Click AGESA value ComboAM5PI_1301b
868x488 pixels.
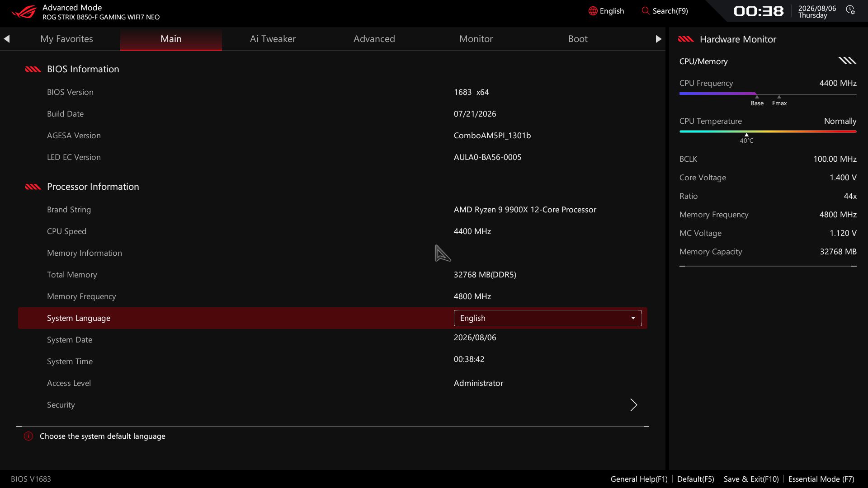(492, 136)
